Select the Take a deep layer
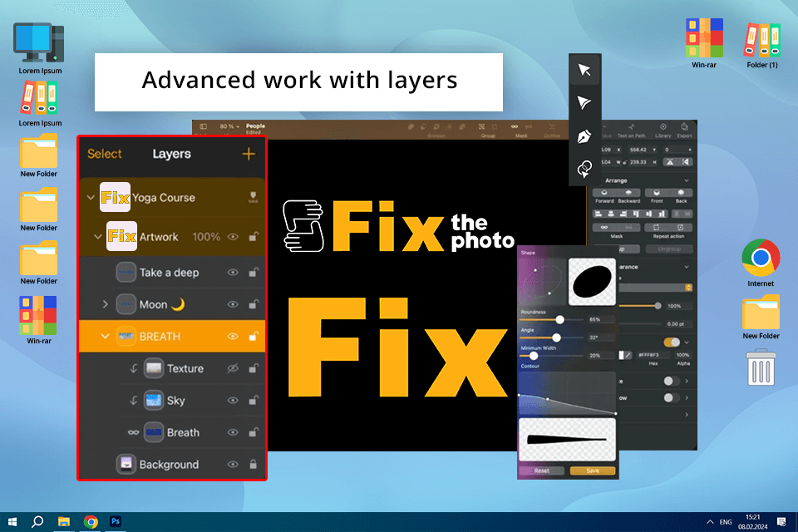The image size is (798, 532). pyautogui.click(x=172, y=273)
